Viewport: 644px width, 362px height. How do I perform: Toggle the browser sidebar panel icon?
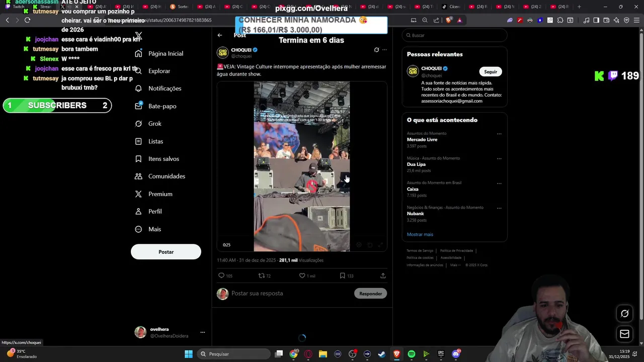tap(596, 20)
